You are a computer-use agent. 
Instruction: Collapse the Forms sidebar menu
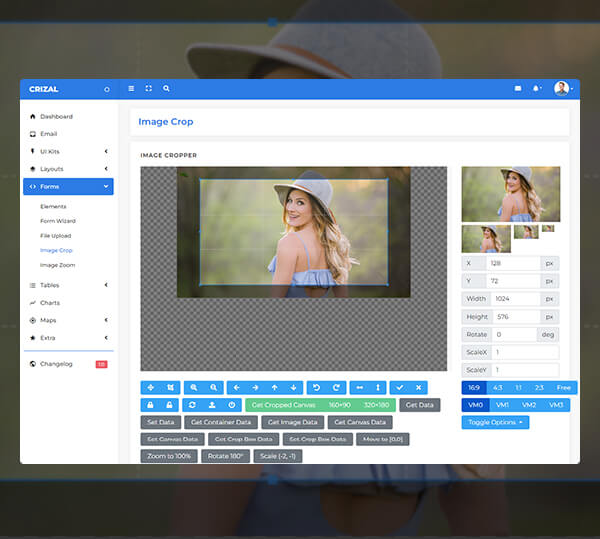[68, 187]
